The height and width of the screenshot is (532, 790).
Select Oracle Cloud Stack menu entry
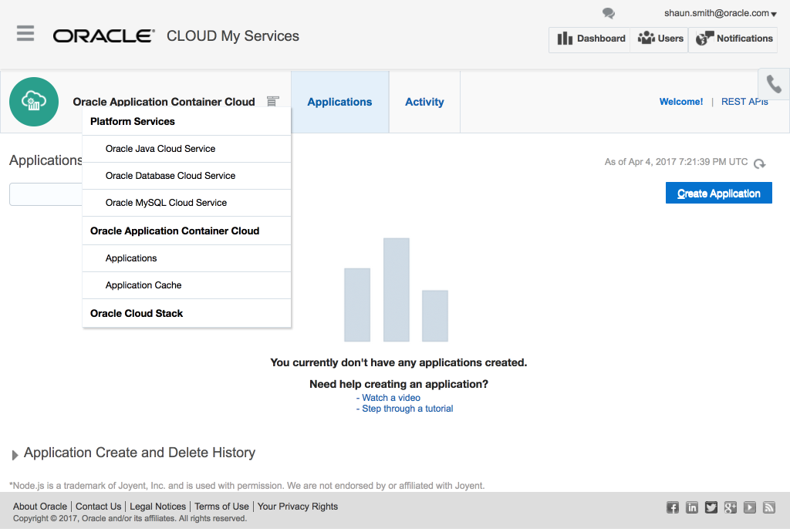(x=187, y=314)
